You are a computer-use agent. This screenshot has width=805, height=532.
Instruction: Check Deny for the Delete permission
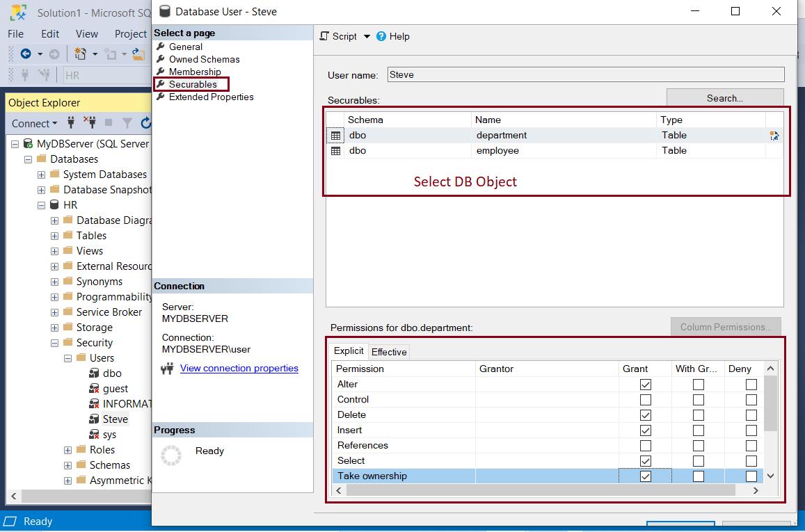pos(751,414)
